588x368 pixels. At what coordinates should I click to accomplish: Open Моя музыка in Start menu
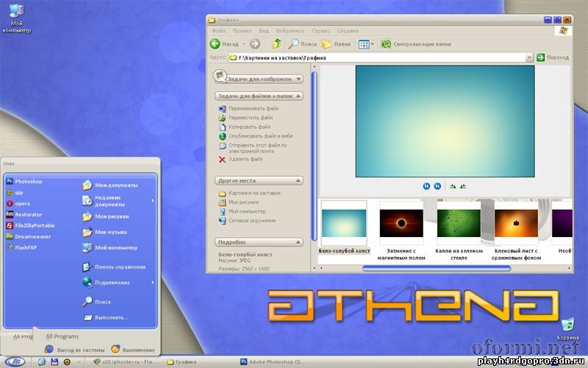(105, 232)
